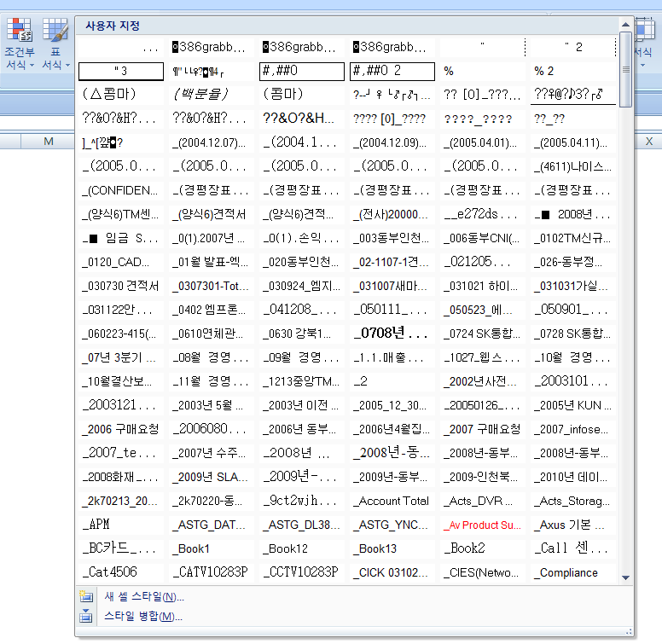Select the '_2010년 데이...' style

click(x=573, y=477)
